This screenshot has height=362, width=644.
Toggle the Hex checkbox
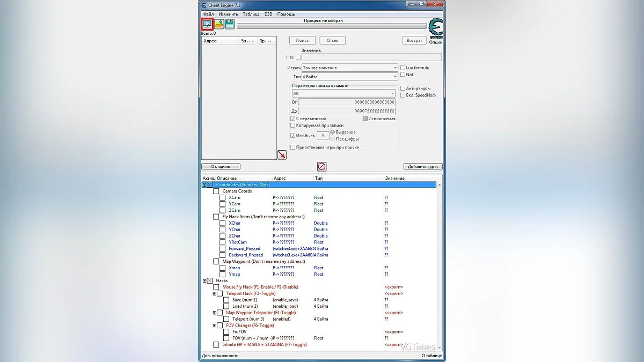coord(298,57)
